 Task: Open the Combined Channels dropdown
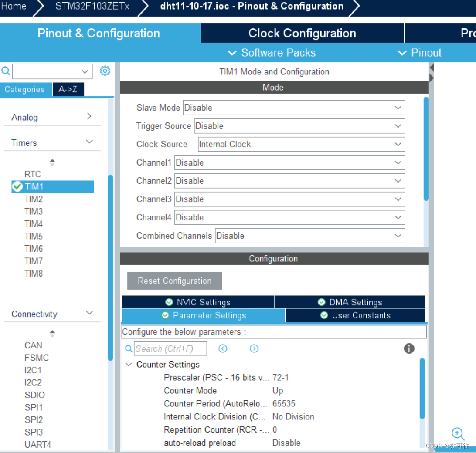tap(310, 236)
